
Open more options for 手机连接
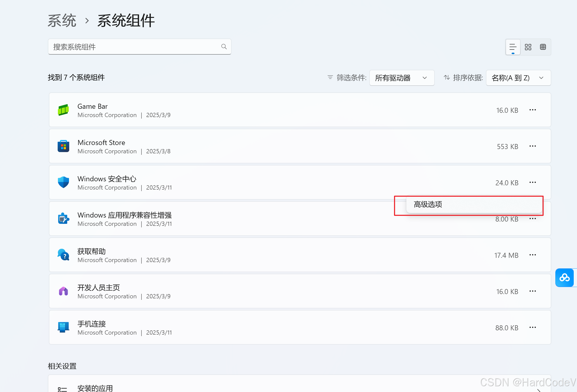532,328
